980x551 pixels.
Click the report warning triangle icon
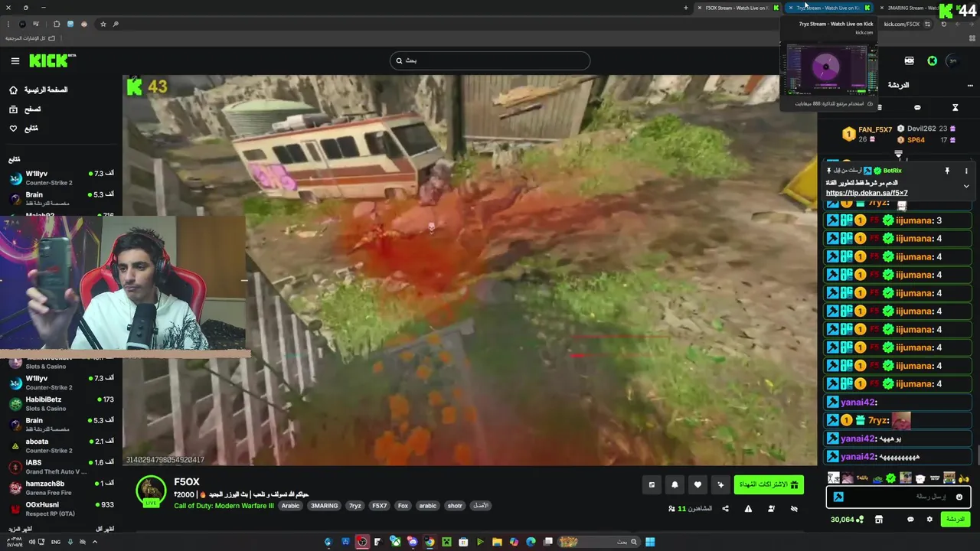pos(748,509)
